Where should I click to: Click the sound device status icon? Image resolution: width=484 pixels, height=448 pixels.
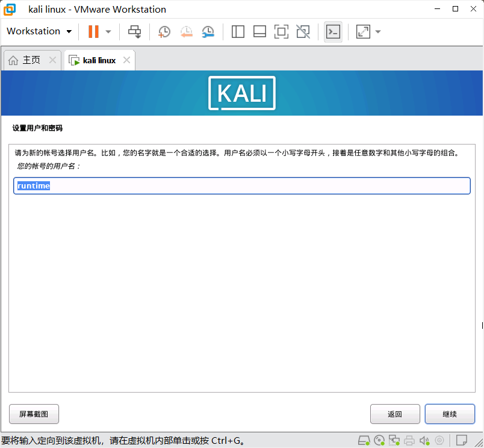(425, 440)
